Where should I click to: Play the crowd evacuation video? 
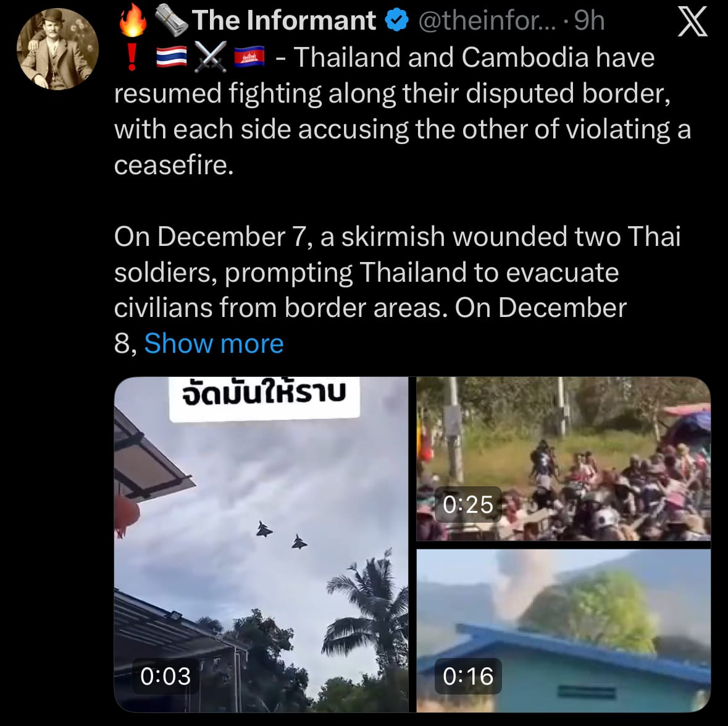click(x=564, y=459)
